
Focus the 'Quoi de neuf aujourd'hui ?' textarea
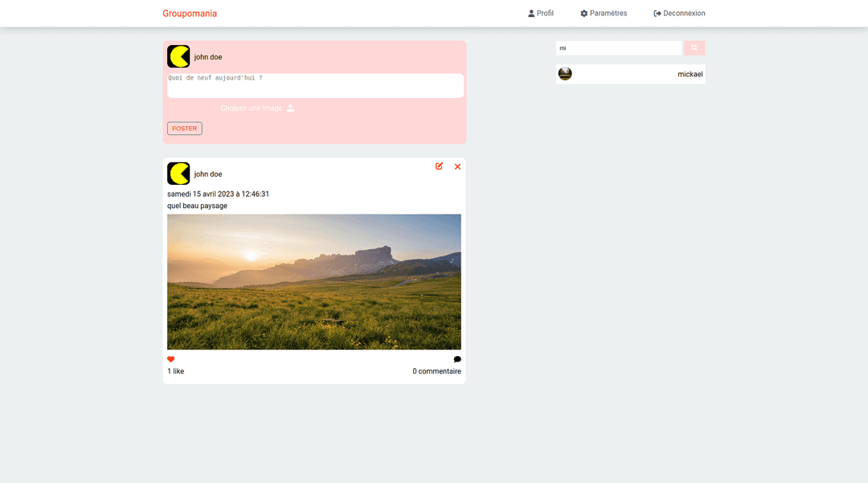click(x=316, y=86)
